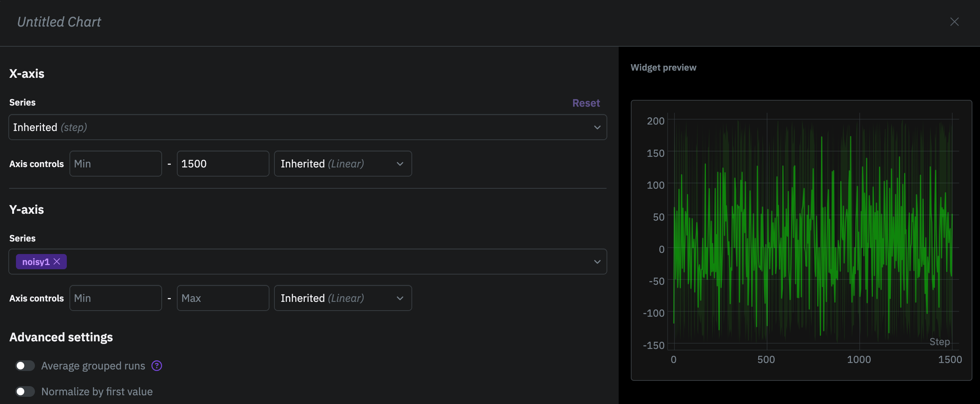This screenshot has width=980, height=404.
Task: Expand X-axis scale Inherited (Linear) dropdown
Action: [342, 164]
